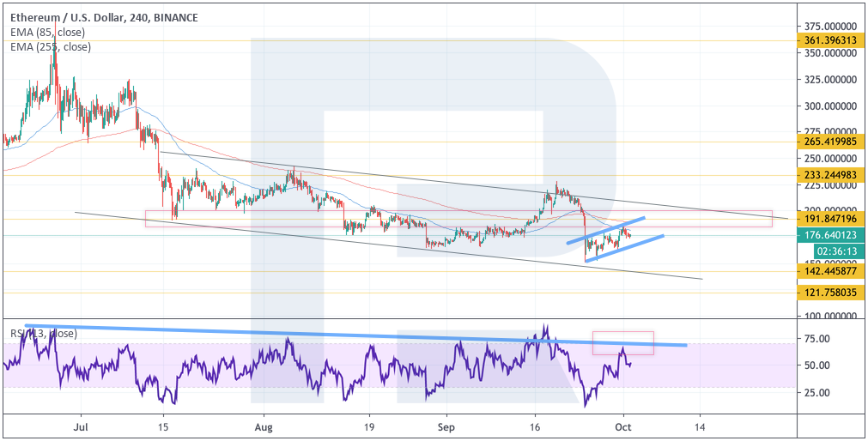Image resolution: width=868 pixels, height=441 pixels.
Task: Select the Oct date on time axis
Action: point(624,426)
